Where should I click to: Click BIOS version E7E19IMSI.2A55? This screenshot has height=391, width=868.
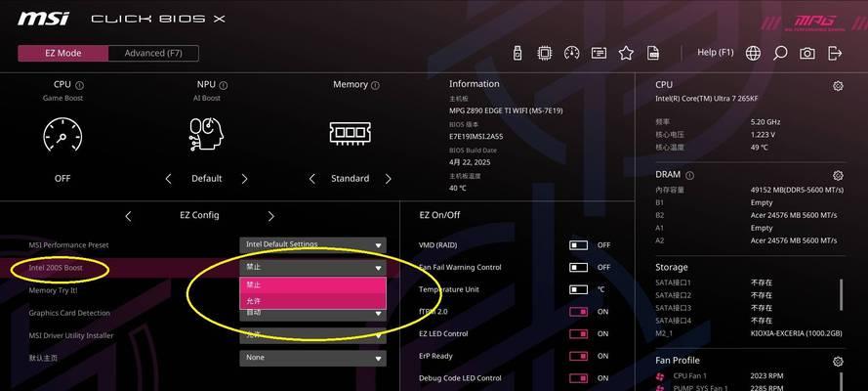(476, 136)
